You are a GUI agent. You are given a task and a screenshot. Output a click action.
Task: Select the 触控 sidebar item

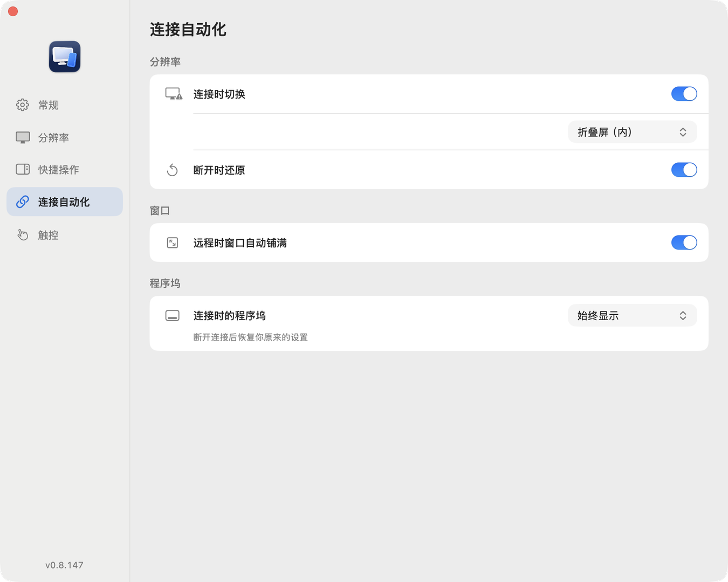point(65,234)
